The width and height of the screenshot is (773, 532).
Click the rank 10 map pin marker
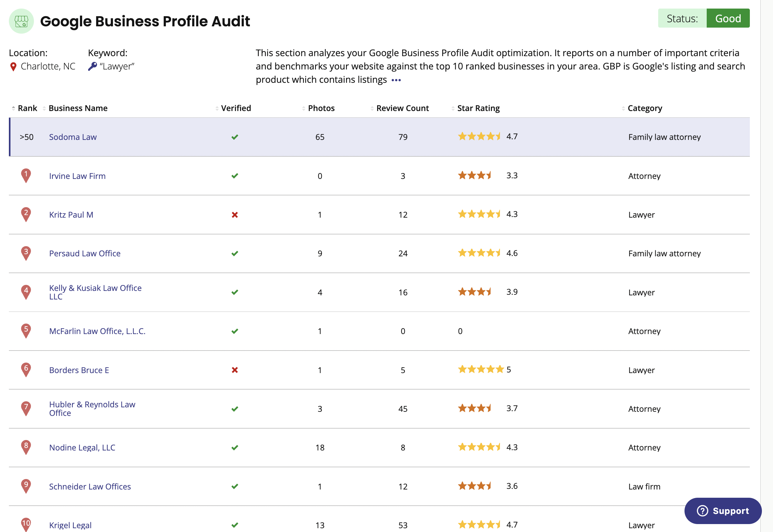[x=26, y=525]
